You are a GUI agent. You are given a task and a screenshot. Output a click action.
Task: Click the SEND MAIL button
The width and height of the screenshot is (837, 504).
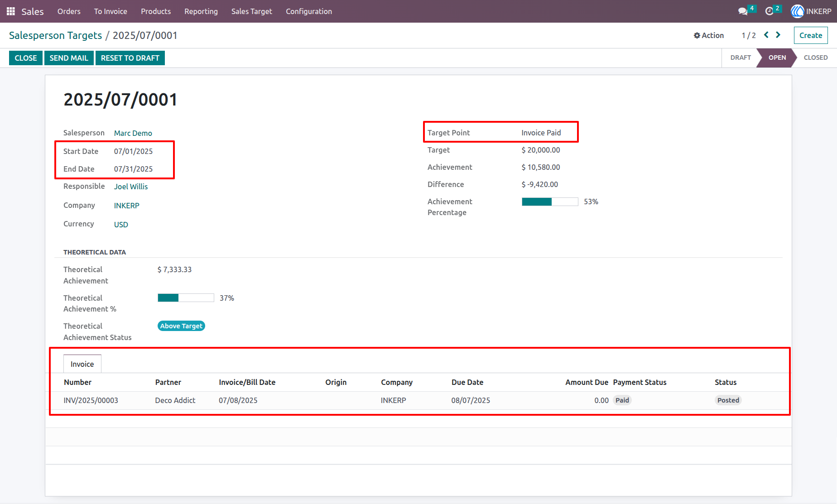69,58
